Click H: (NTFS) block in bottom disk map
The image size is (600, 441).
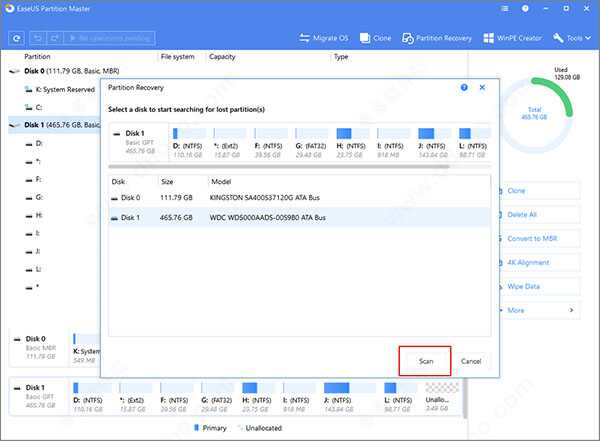coord(258,397)
